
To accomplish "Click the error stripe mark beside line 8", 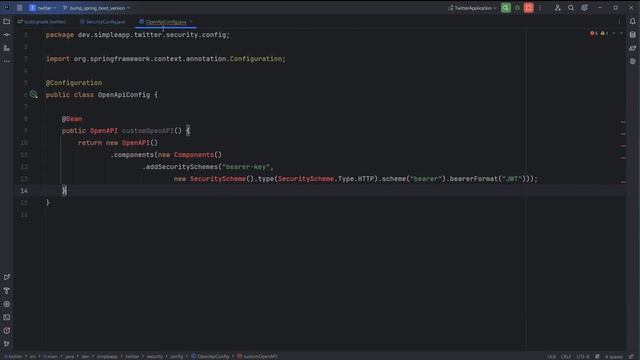I will [x=623, y=122].
